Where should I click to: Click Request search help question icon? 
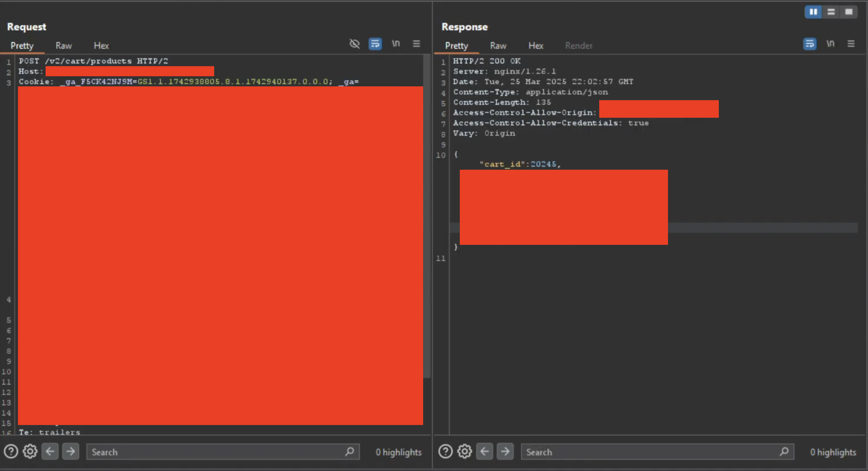click(11, 452)
